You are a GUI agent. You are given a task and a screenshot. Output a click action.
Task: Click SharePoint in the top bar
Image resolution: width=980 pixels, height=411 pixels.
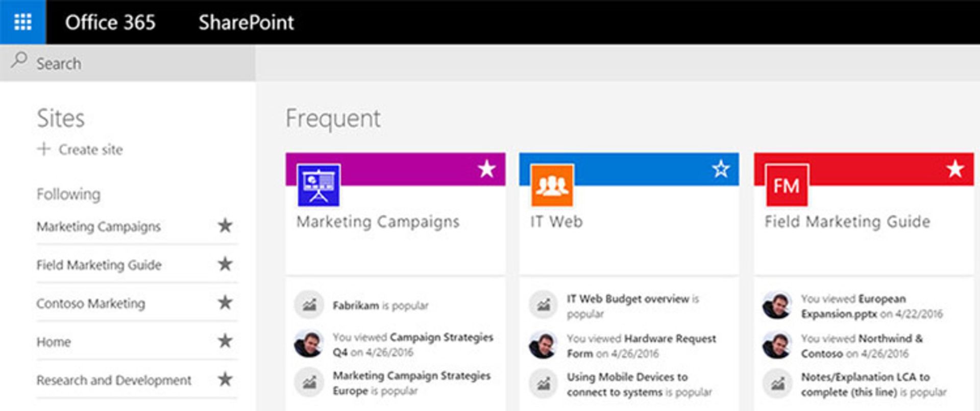[246, 22]
